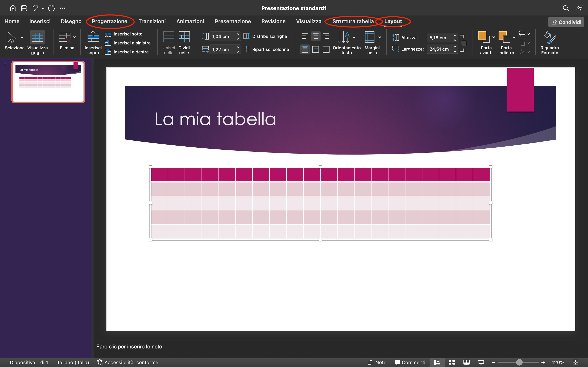Click the Ripartisci colonne icon
The image size is (588, 367).
[x=246, y=49]
